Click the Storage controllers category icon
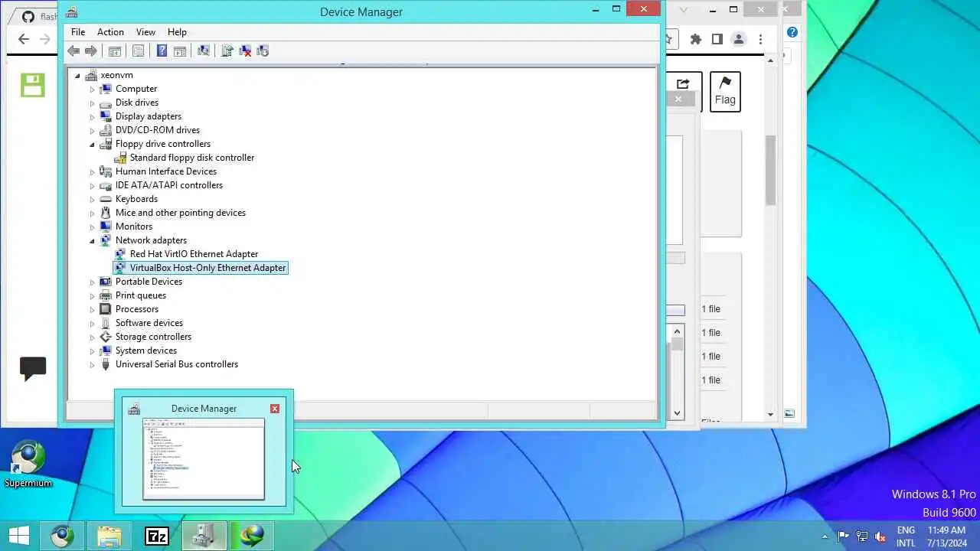980x551 pixels. [x=106, y=337]
